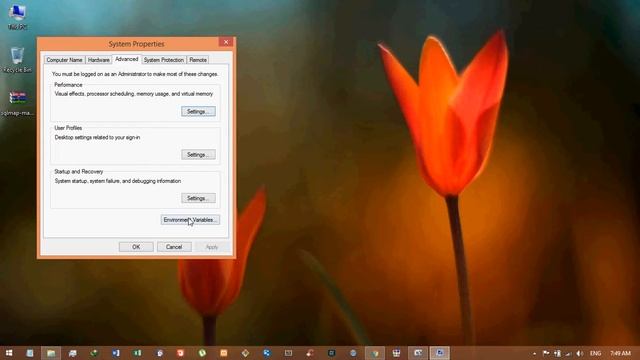Viewport: 640px width, 360px height.
Task: Open the Windows Start button
Action: (x=9, y=353)
